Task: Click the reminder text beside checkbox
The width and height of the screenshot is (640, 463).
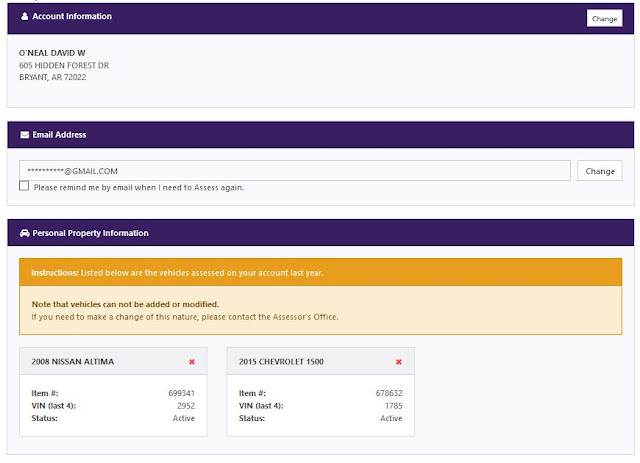Action: (x=139, y=188)
